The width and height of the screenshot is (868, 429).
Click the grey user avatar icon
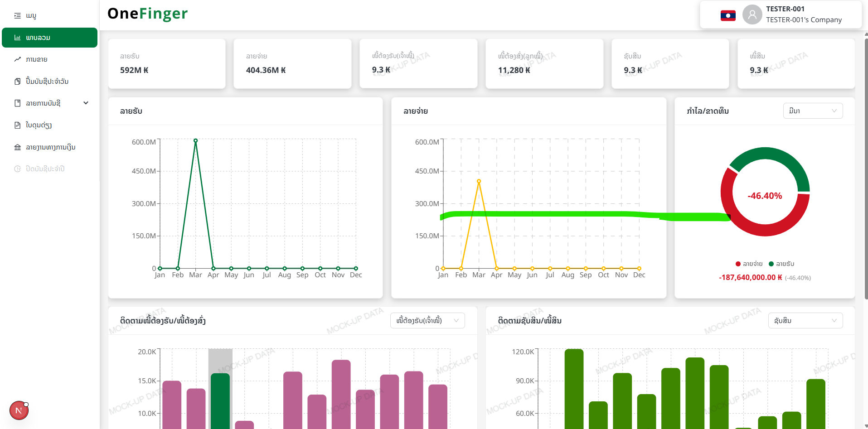pos(752,14)
